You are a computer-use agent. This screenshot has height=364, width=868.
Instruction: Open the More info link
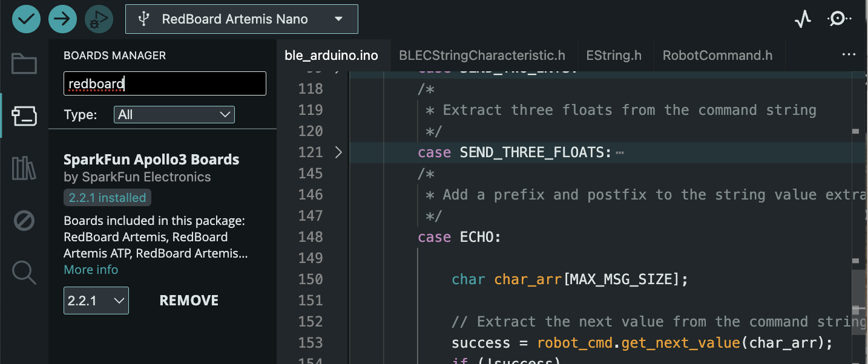coord(91,270)
